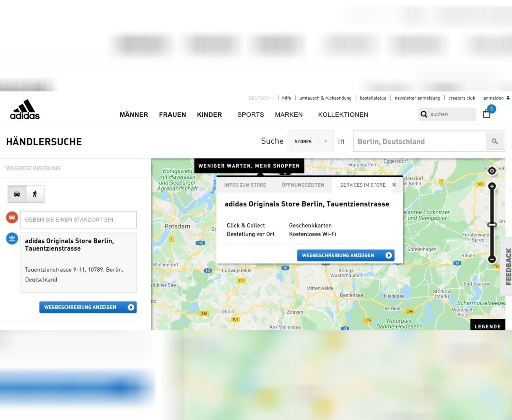Open the KOLLEKTIONEN menu
This screenshot has height=420, width=512.
pyautogui.click(x=343, y=115)
